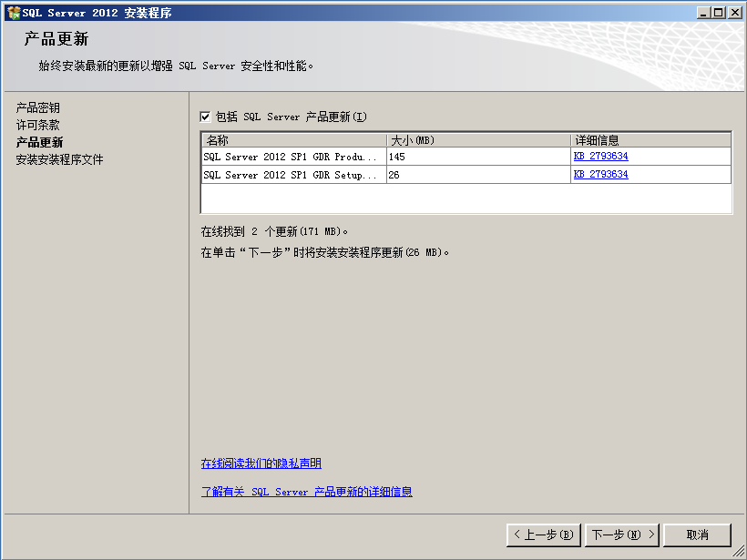747x560 pixels.
Task: Click the 下一步(N) next button
Action: [x=622, y=535]
